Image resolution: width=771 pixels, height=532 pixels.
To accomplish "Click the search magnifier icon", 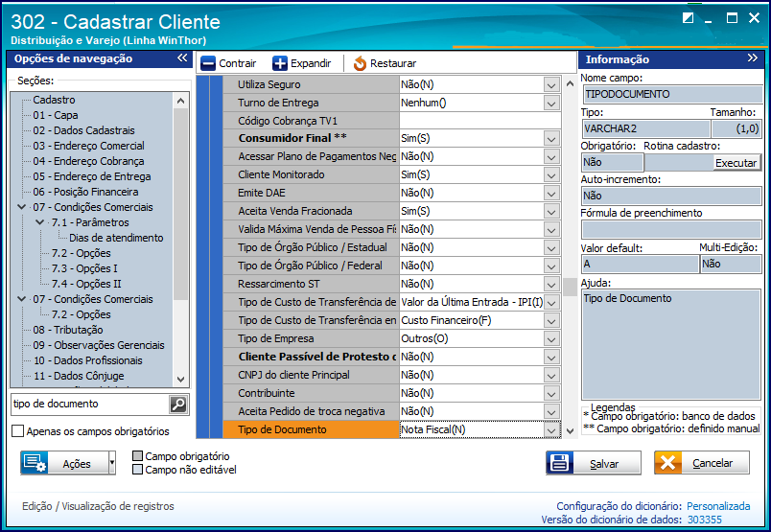I will pos(178,405).
